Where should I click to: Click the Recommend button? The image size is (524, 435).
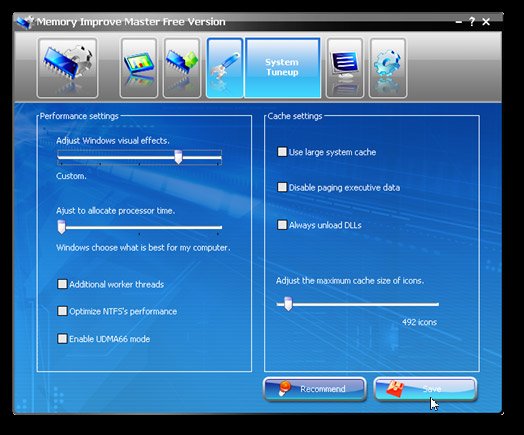[x=315, y=389]
